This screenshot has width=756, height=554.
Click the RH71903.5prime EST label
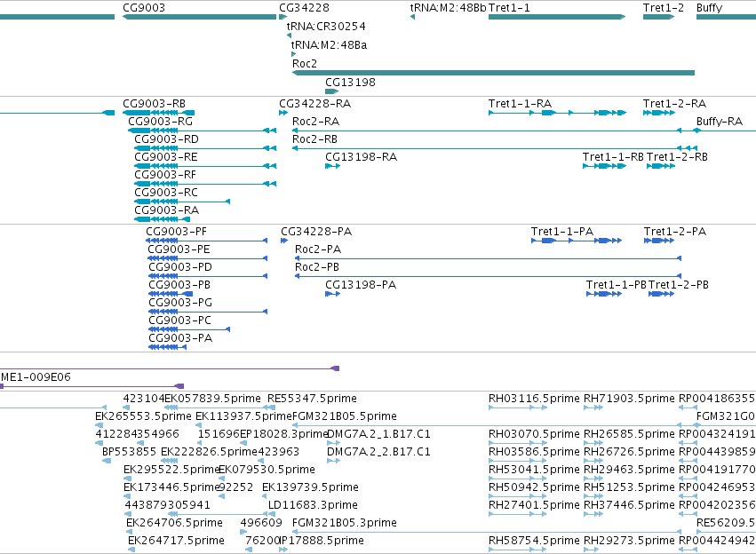(629, 399)
